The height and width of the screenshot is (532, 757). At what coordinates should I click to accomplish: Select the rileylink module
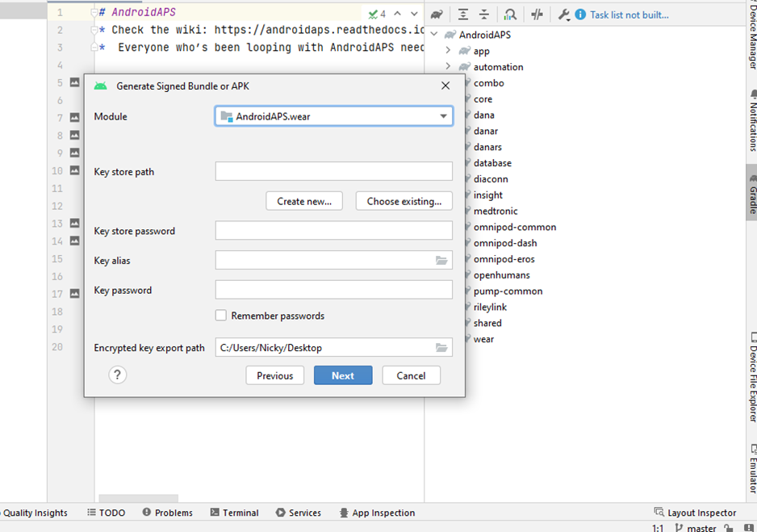click(490, 307)
